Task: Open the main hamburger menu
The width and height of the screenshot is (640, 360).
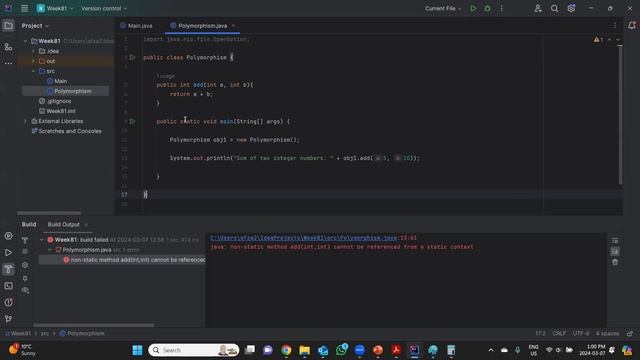Action: 24,8
